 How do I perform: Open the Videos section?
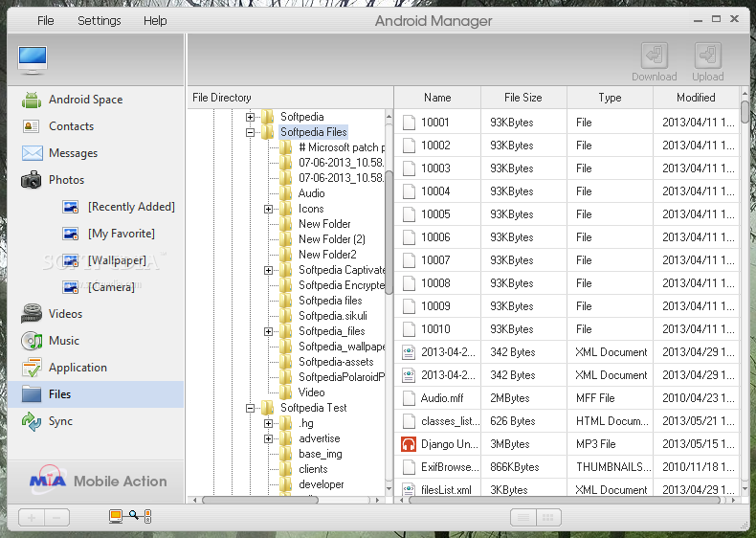tap(52, 314)
